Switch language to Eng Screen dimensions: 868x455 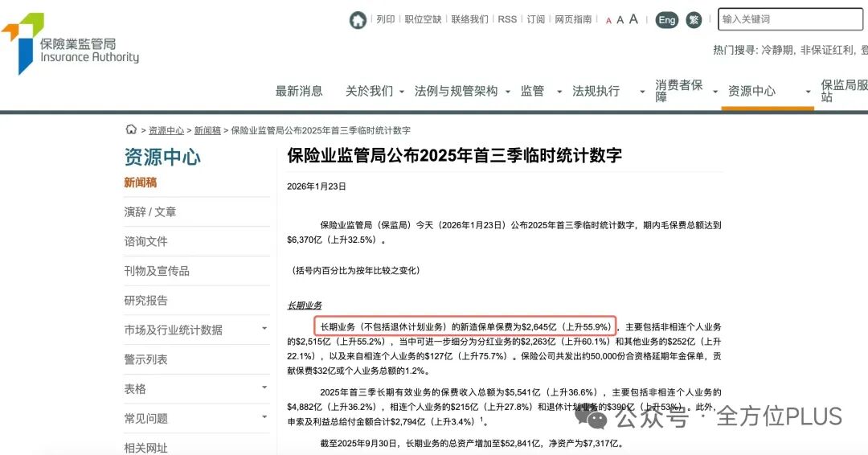(666, 20)
